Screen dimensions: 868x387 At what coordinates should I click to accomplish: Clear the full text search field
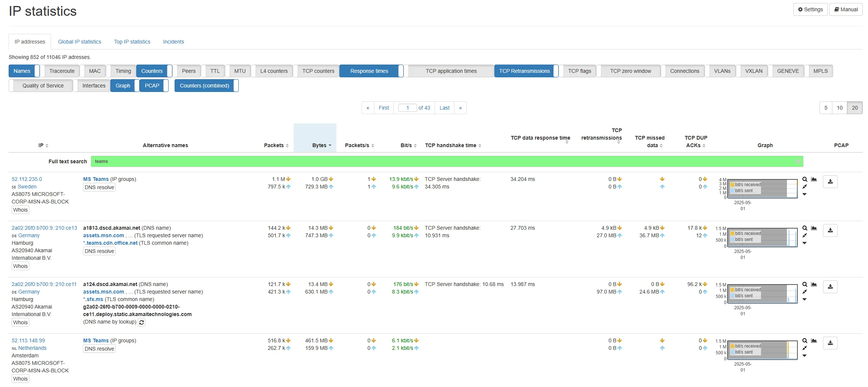point(797,162)
